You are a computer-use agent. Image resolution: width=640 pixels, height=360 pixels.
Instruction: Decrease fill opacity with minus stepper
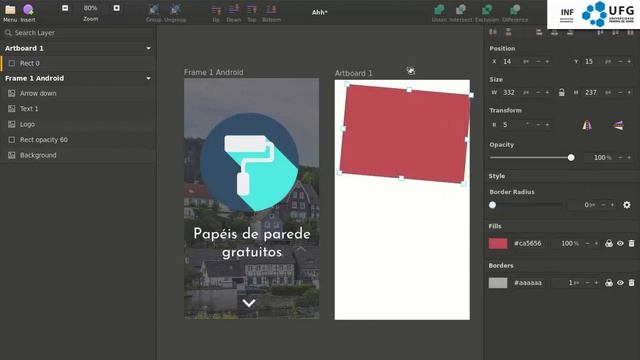[x=587, y=243]
